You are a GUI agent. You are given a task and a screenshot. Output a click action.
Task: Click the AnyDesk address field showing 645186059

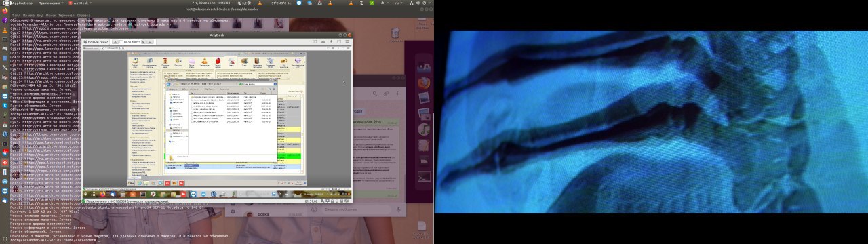pyautogui.click(x=132, y=42)
